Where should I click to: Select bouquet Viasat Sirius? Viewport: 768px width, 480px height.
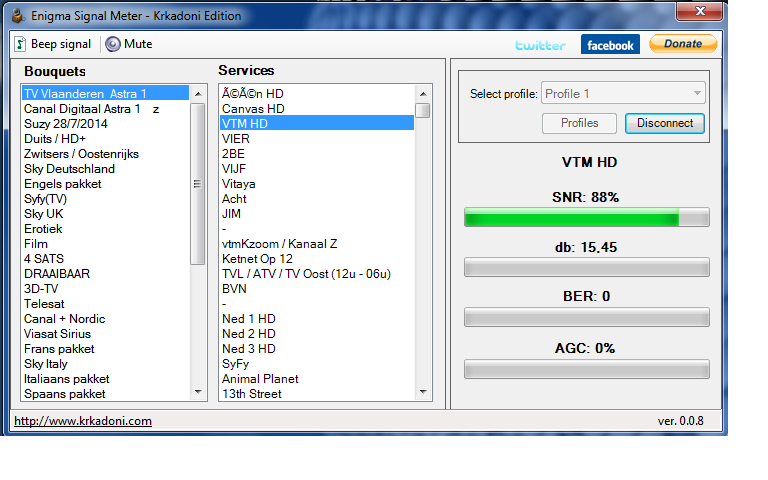105,334
